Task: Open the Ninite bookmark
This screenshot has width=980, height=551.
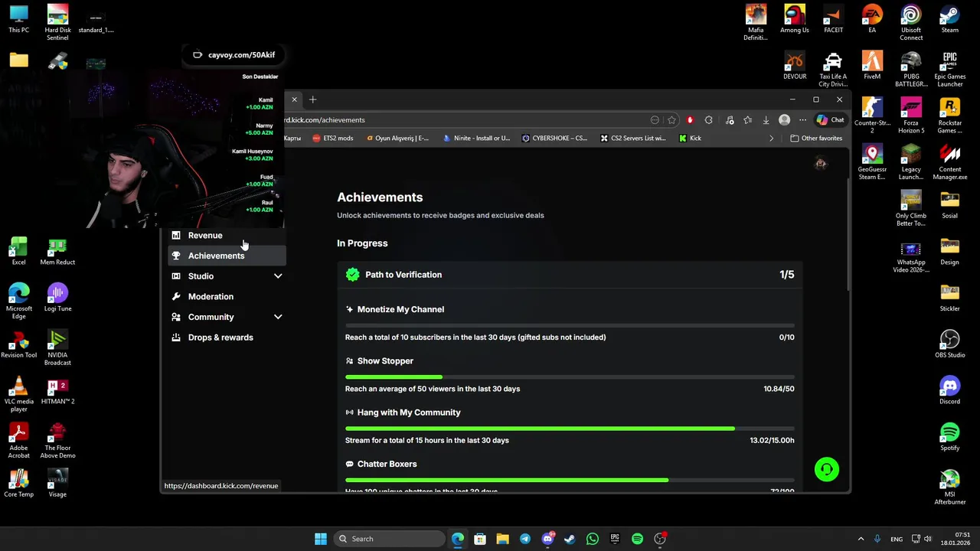Action: (476, 139)
